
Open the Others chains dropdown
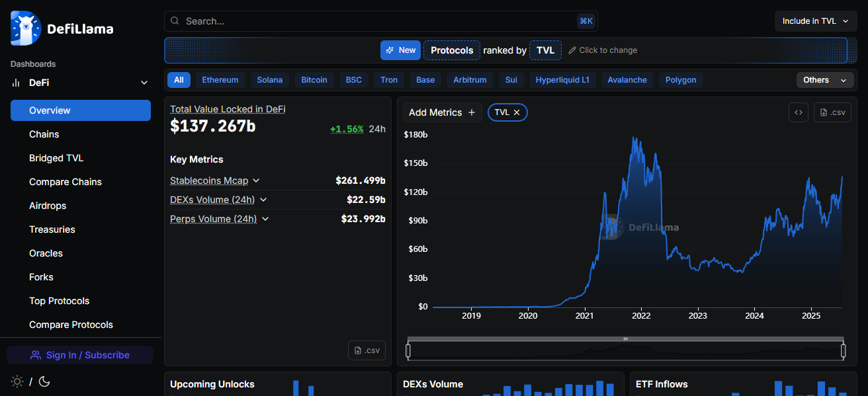click(824, 80)
